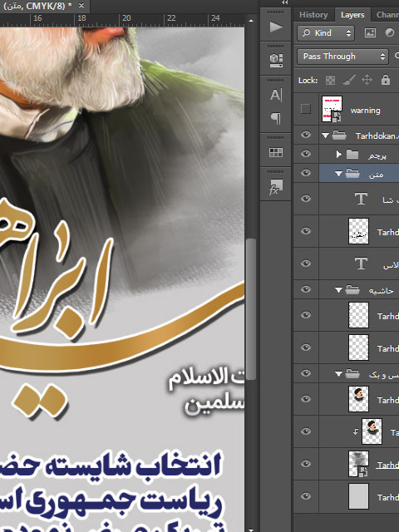Viewport: 399px width, 532px height.
Task: Select the Layers tab
Action: tap(352, 15)
